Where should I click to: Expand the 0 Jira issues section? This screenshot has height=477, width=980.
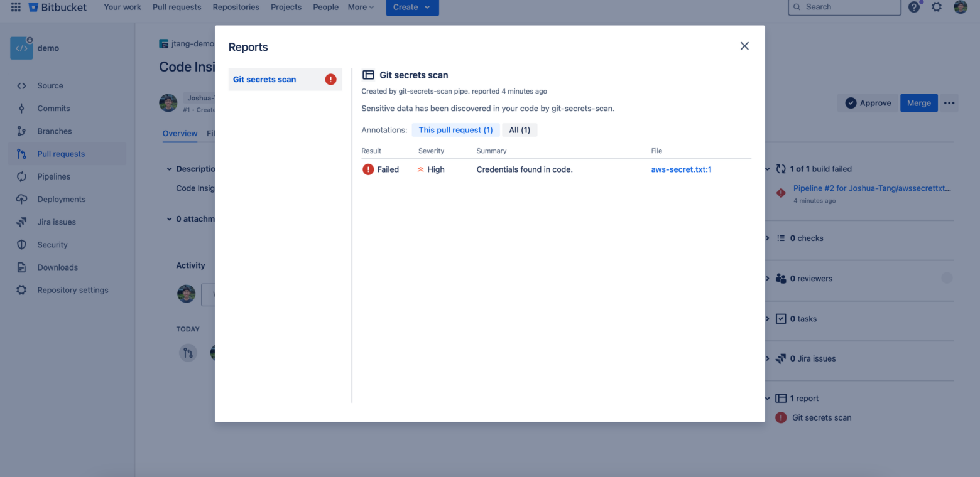click(x=768, y=359)
